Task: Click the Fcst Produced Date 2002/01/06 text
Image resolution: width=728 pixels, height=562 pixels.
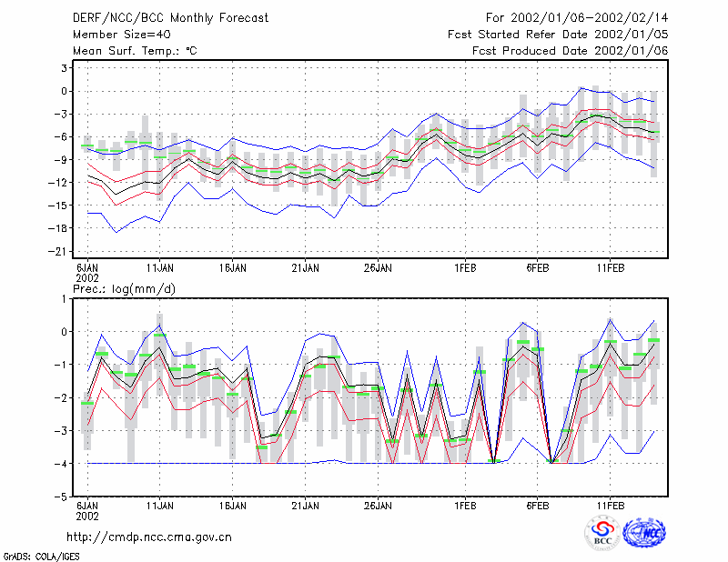Action: point(570,51)
